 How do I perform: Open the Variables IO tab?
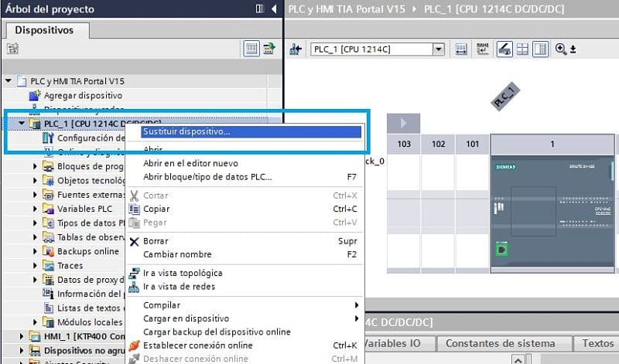coord(398,343)
